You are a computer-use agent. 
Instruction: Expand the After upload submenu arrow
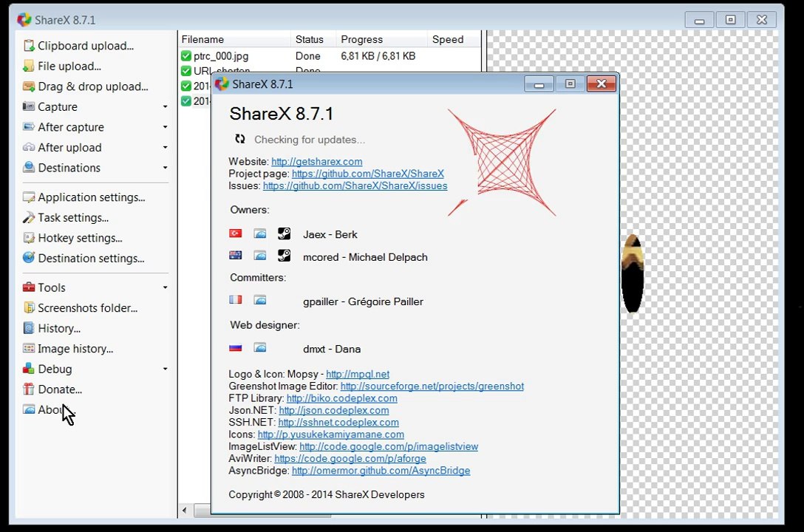165,148
